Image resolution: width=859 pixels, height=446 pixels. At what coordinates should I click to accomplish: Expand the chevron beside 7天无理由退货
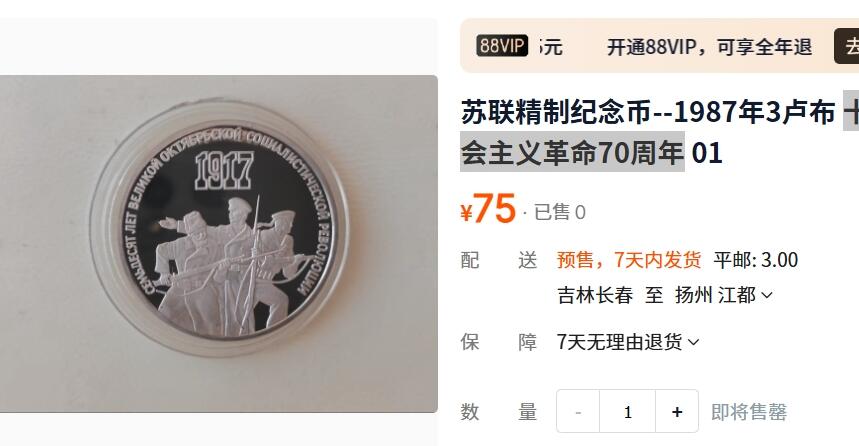pyautogui.click(x=693, y=343)
